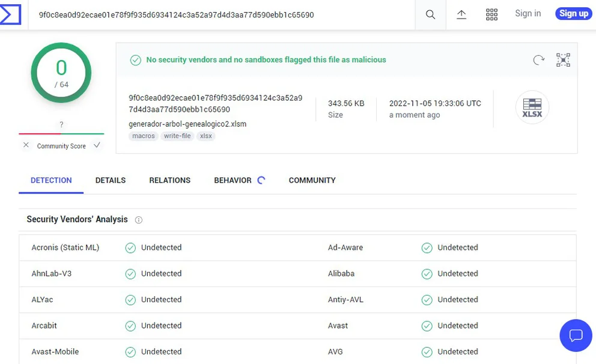
Task: Click the VirusTotal logo icon
Action: point(10,14)
